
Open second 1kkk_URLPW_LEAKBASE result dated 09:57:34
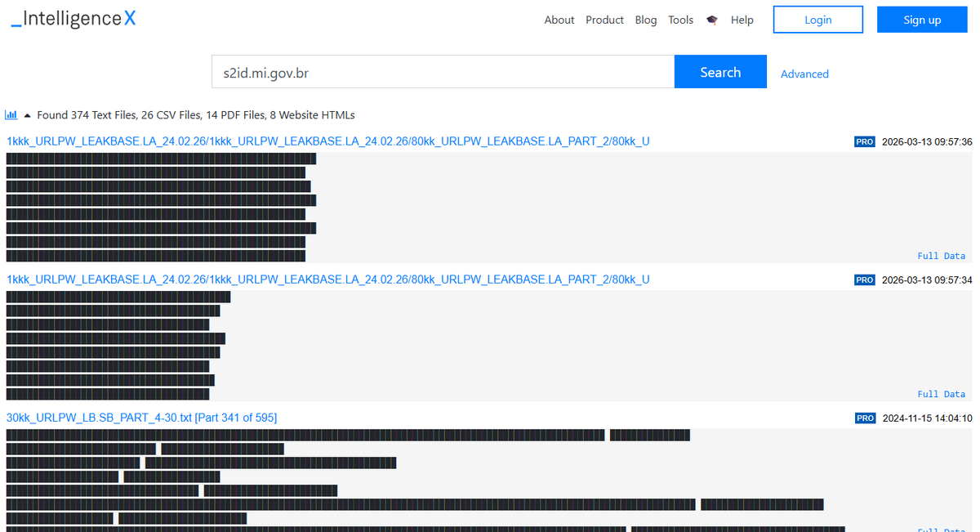[328, 279]
